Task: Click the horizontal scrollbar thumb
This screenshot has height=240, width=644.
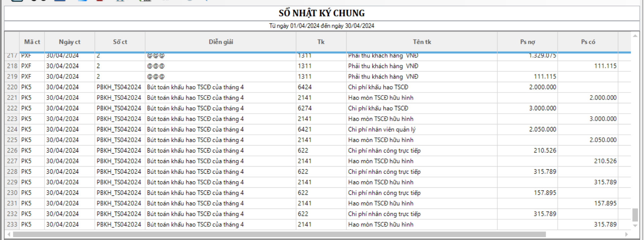Action: [x=279, y=234]
